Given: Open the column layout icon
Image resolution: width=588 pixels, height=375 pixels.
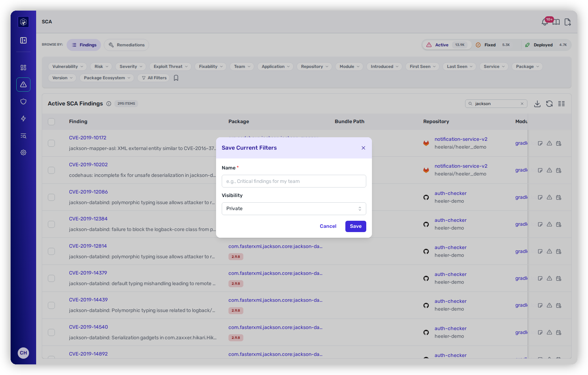Looking at the screenshot, I should click(561, 104).
